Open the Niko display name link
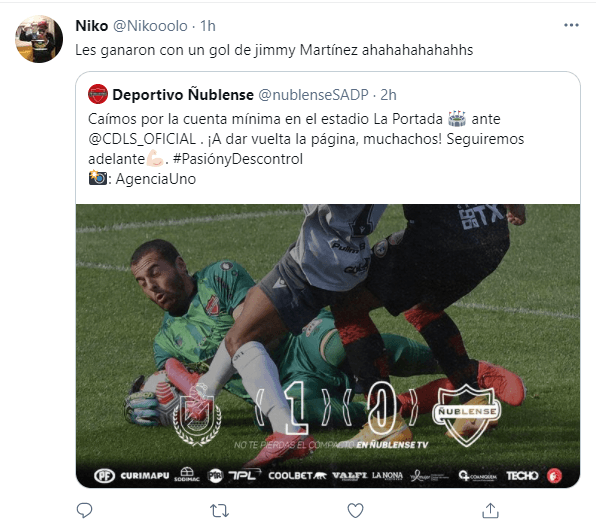596x531 pixels. [x=92, y=26]
